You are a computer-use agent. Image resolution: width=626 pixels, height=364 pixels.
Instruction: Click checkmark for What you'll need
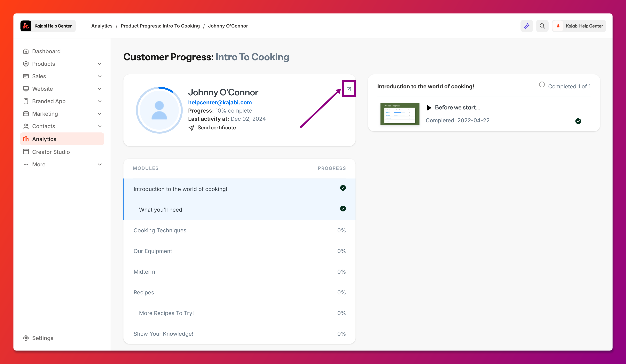pyautogui.click(x=343, y=209)
